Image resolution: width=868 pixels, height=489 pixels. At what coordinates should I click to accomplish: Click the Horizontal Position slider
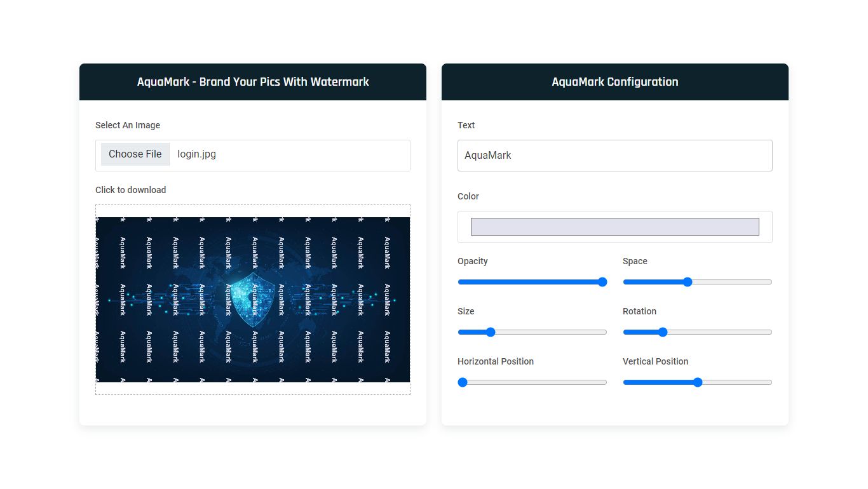pyautogui.click(x=532, y=382)
